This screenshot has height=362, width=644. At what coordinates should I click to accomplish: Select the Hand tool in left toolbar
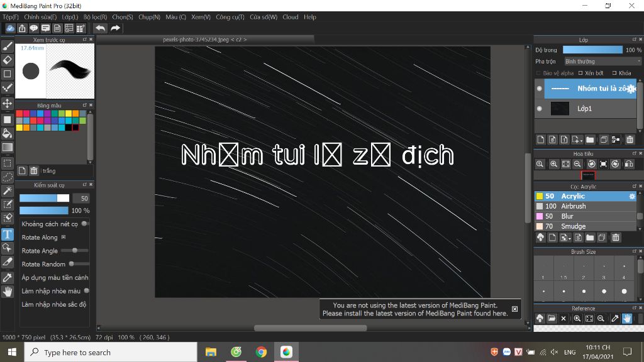[8, 292]
